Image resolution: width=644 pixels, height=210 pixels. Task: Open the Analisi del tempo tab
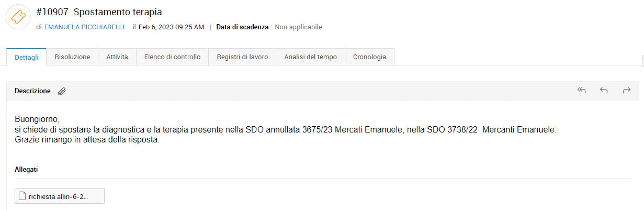(310, 57)
